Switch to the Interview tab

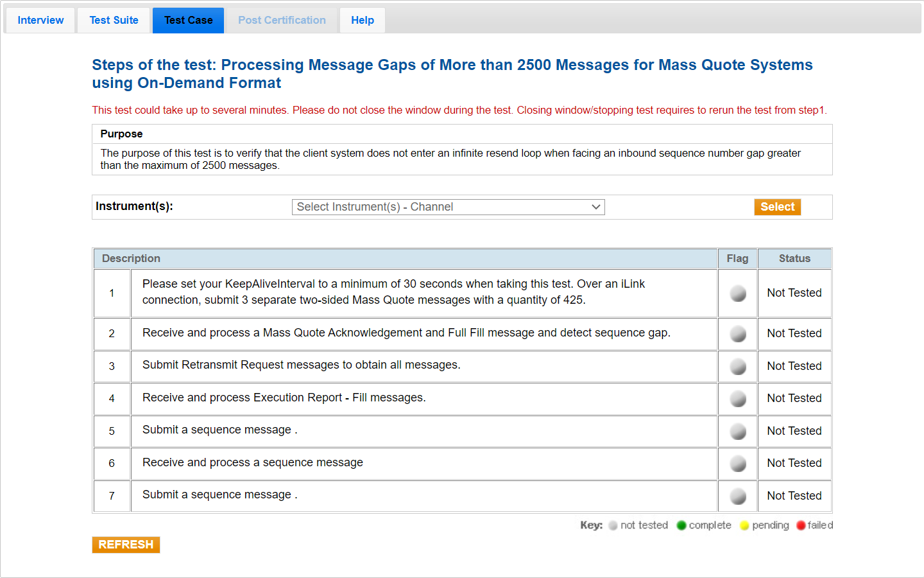click(40, 21)
